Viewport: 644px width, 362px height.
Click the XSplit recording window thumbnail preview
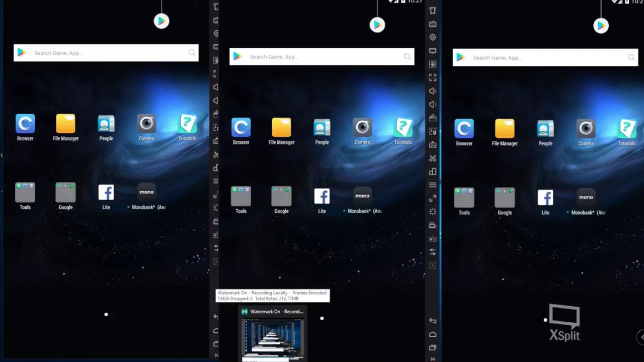(272, 339)
